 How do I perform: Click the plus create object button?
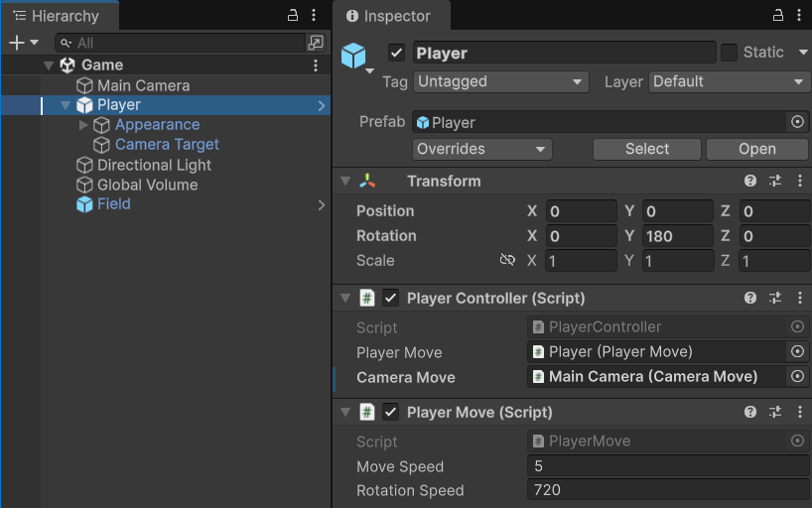pyautogui.click(x=17, y=43)
